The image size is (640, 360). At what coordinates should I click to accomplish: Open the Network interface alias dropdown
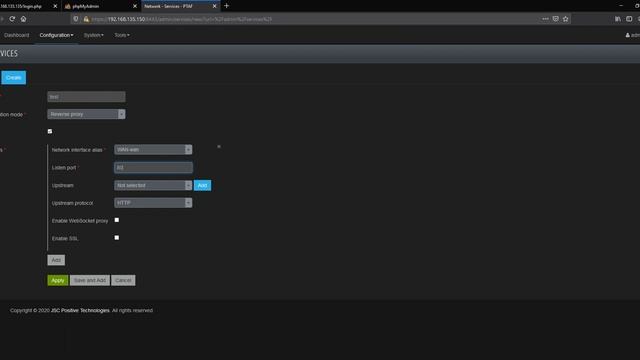pyautogui.click(x=153, y=149)
